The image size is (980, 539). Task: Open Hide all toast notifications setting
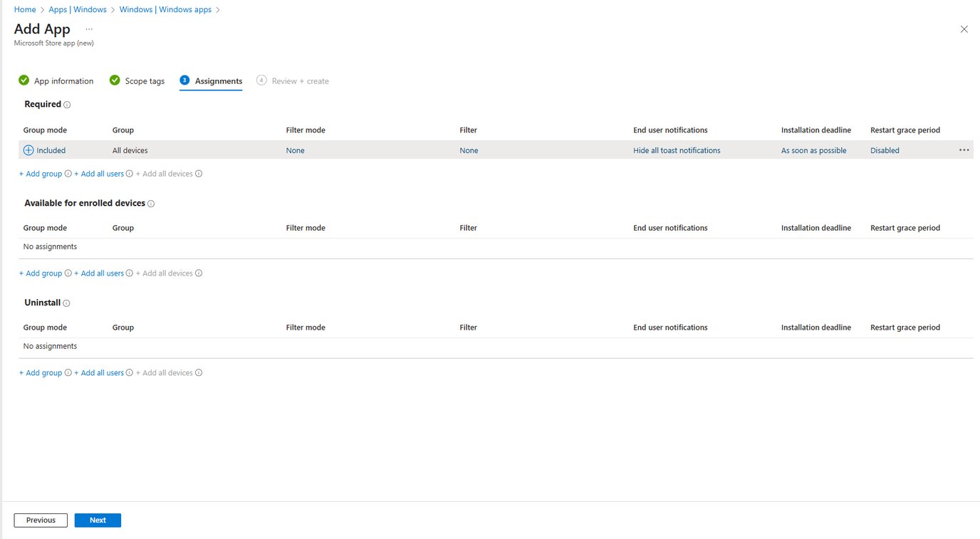pos(677,150)
